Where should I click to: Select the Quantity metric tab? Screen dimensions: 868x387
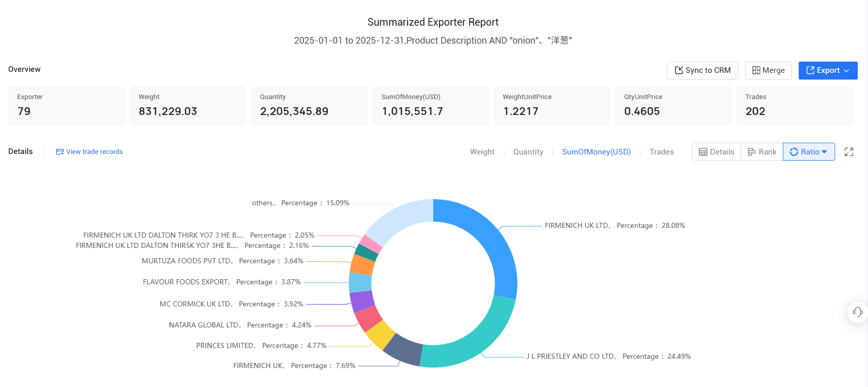pyautogui.click(x=528, y=152)
